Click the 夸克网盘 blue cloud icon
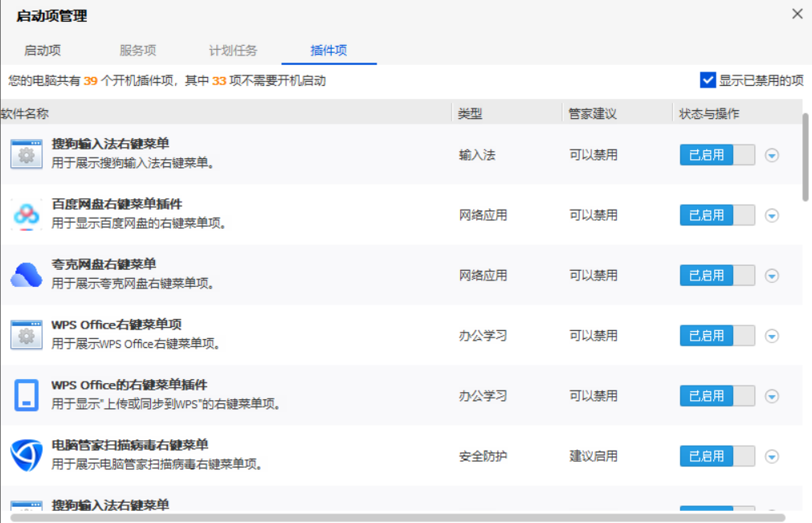The image size is (812, 523). 27,275
